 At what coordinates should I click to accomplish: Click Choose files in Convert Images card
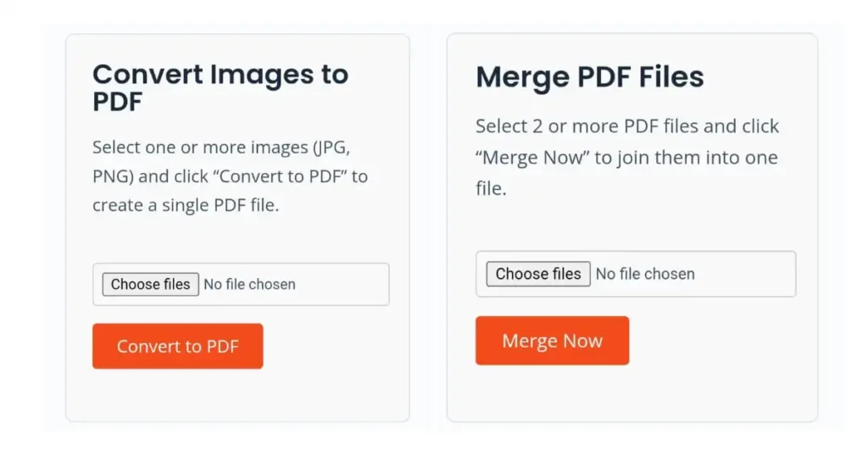(151, 284)
